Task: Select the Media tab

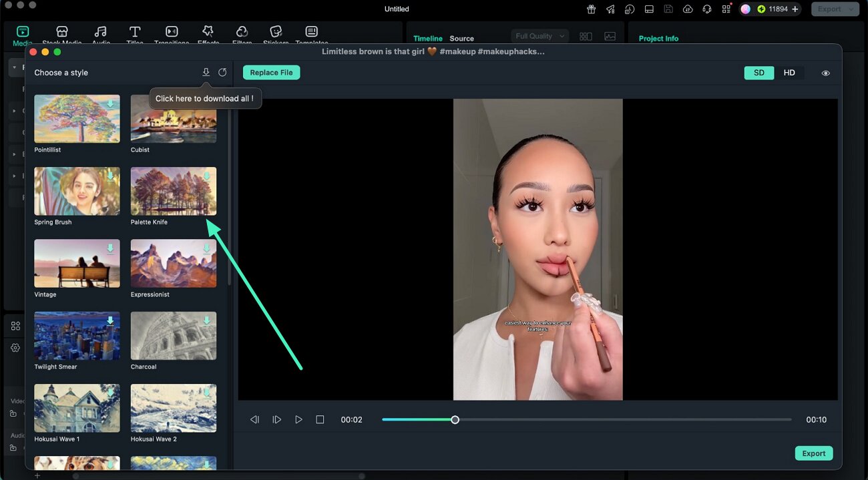Action: tap(23, 36)
